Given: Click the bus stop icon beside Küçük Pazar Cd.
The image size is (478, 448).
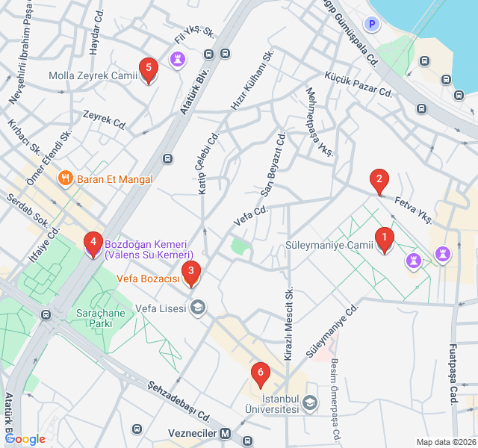Looking at the screenshot, I should click(421, 108).
